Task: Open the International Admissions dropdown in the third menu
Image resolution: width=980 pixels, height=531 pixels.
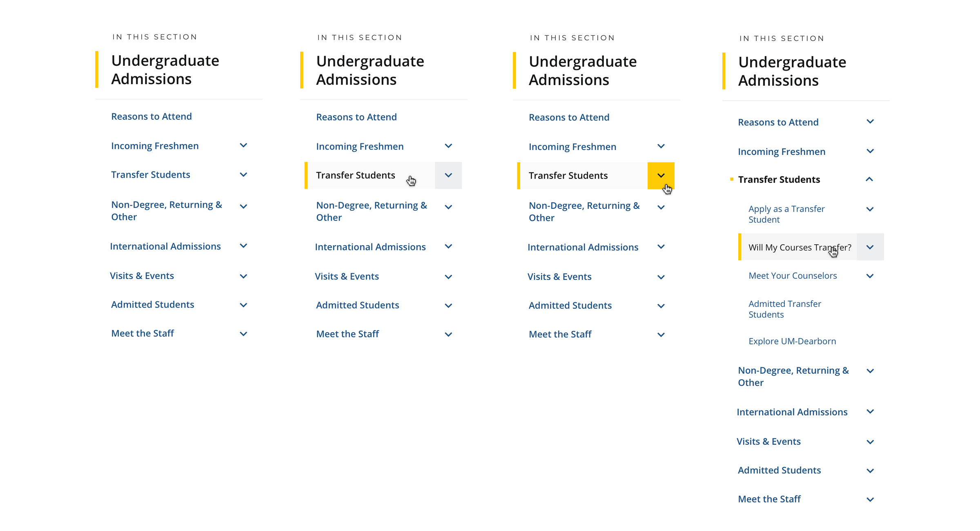Action: click(661, 247)
